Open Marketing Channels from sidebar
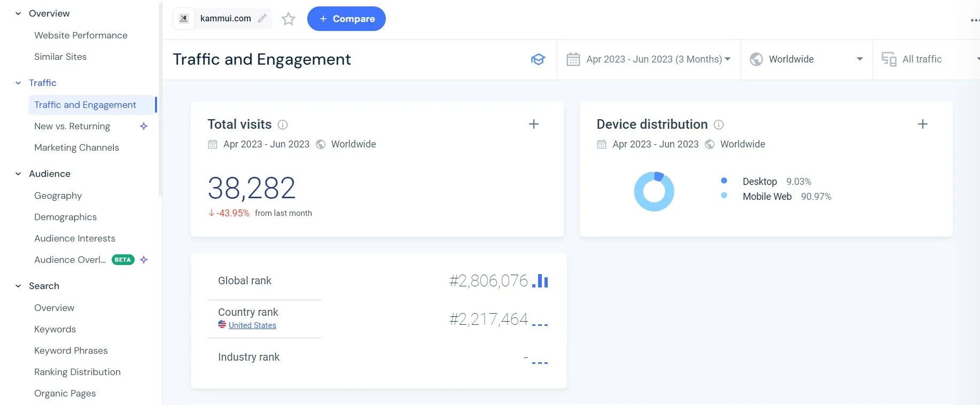This screenshot has height=405, width=980. pyautogui.click(x=76, y=147)
